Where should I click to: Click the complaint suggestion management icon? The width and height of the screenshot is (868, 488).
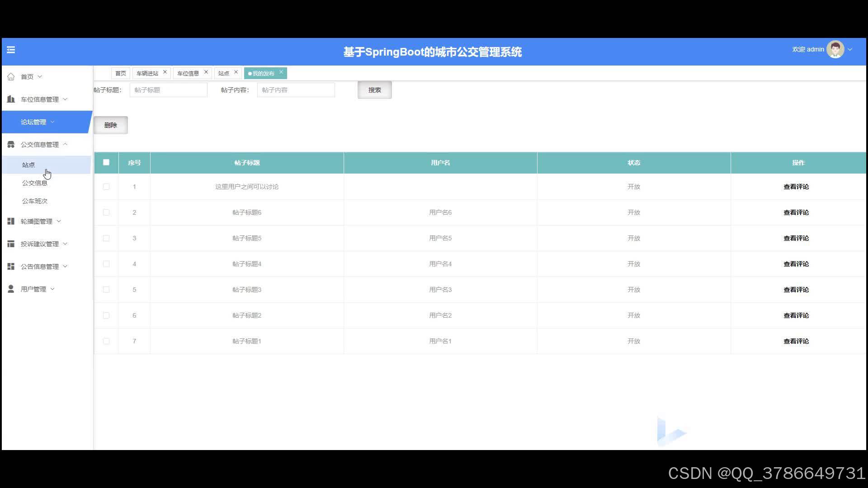[x=11, y=244]
